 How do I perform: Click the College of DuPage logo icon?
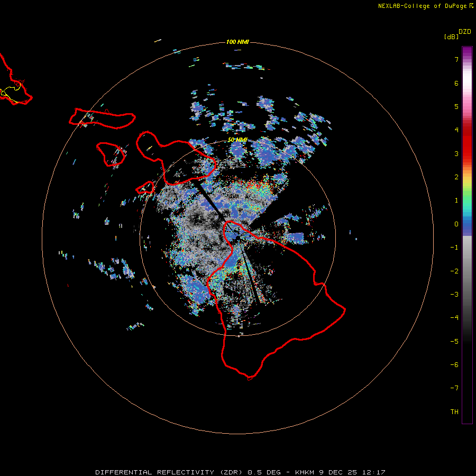pos(471,6)
